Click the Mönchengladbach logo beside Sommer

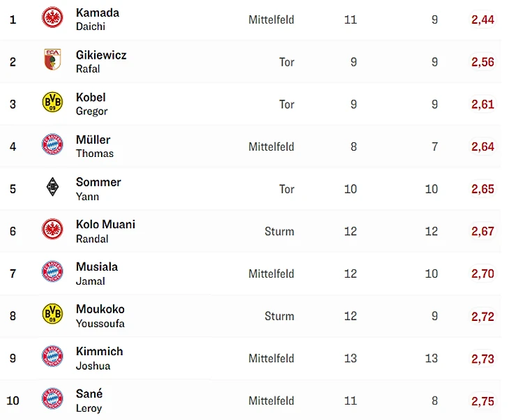click(x=52, y=188)
